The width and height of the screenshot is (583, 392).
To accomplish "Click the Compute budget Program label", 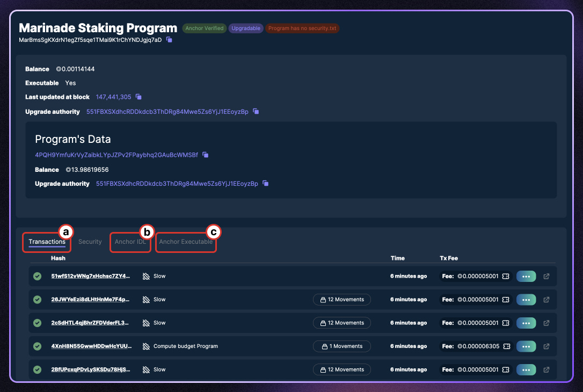I will pyautogui.click(x=186, y=346).
